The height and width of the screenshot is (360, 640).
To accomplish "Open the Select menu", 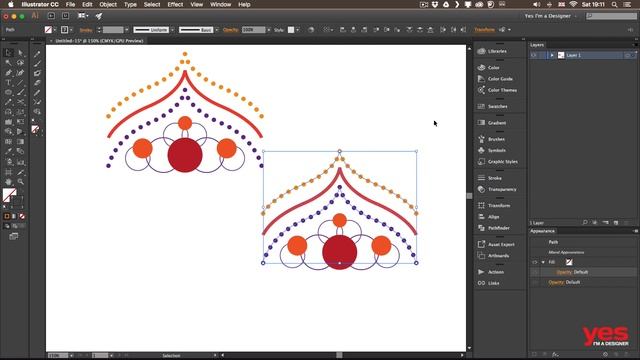I will click(152, 4).
